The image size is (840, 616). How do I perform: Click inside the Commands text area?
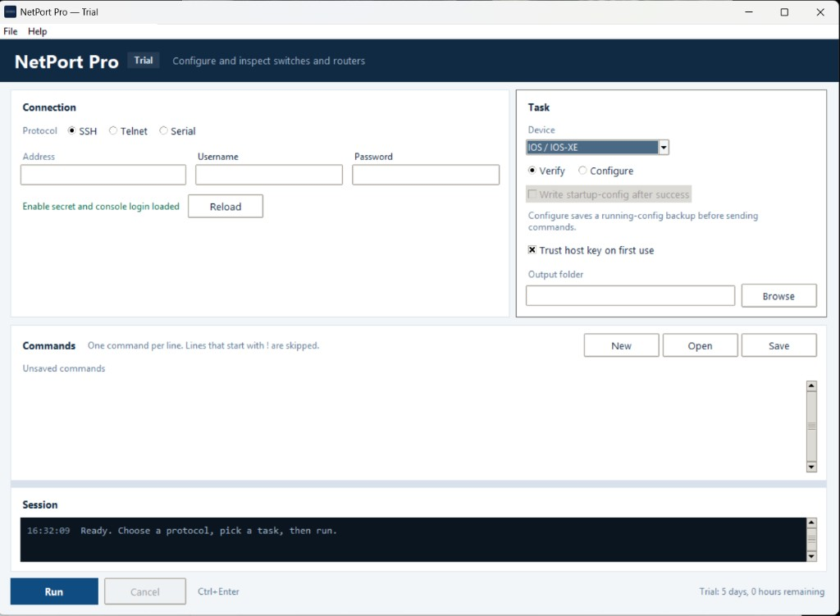[413, 427]
